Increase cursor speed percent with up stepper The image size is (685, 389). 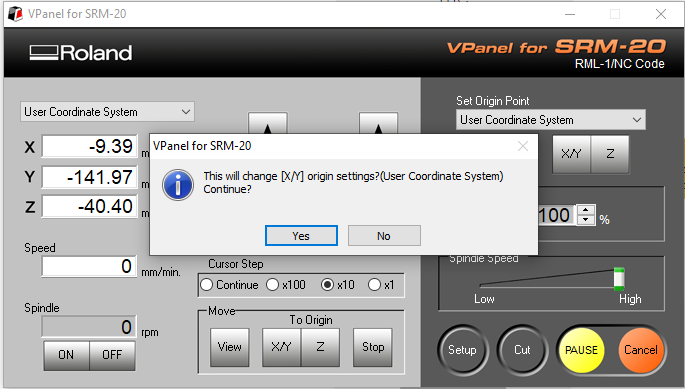coord(585,210)
